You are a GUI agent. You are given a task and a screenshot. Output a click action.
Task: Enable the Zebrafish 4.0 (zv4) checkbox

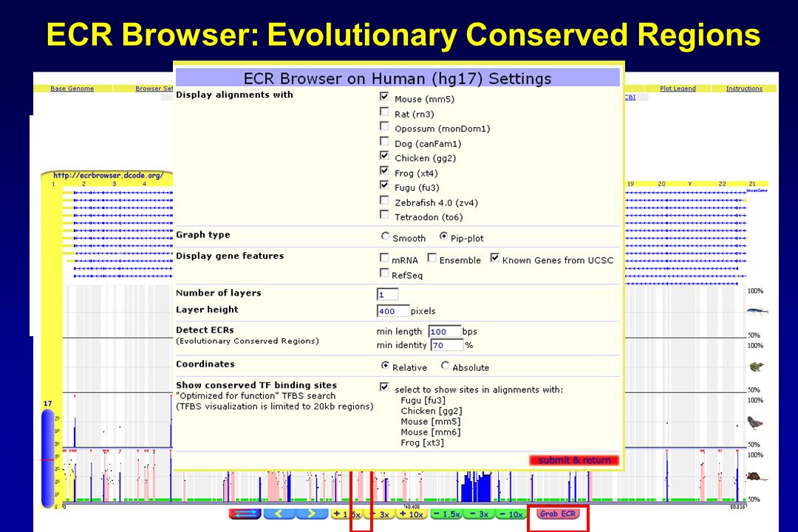(384, 200)
